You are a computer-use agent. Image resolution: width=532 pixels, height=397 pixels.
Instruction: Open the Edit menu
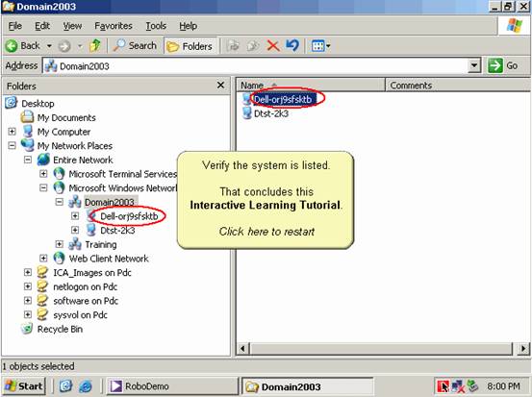42,26
